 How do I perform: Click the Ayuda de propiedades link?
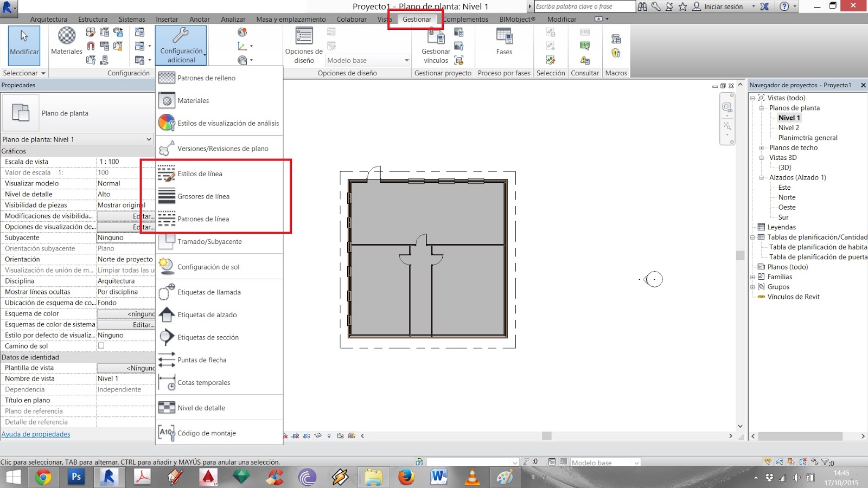coord(36,434)
